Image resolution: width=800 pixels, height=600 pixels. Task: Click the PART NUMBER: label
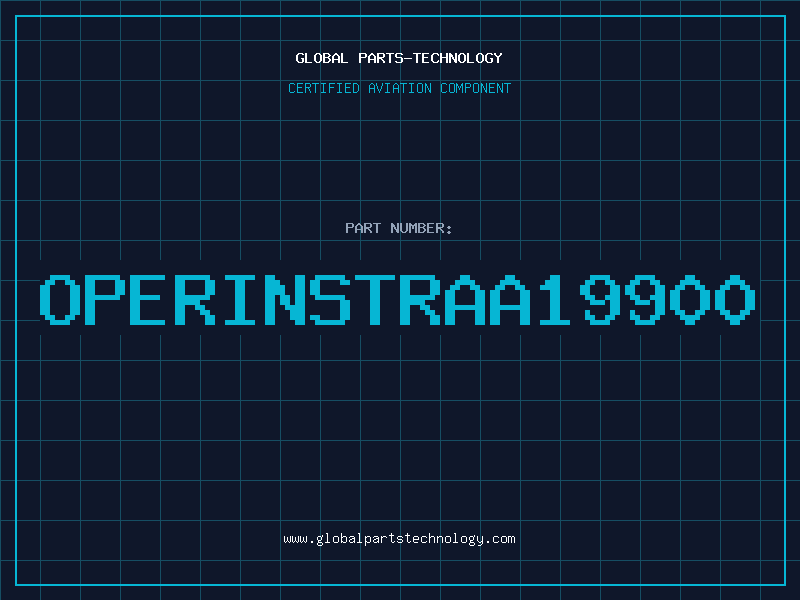pyautogui.click(x=399, y=228)
